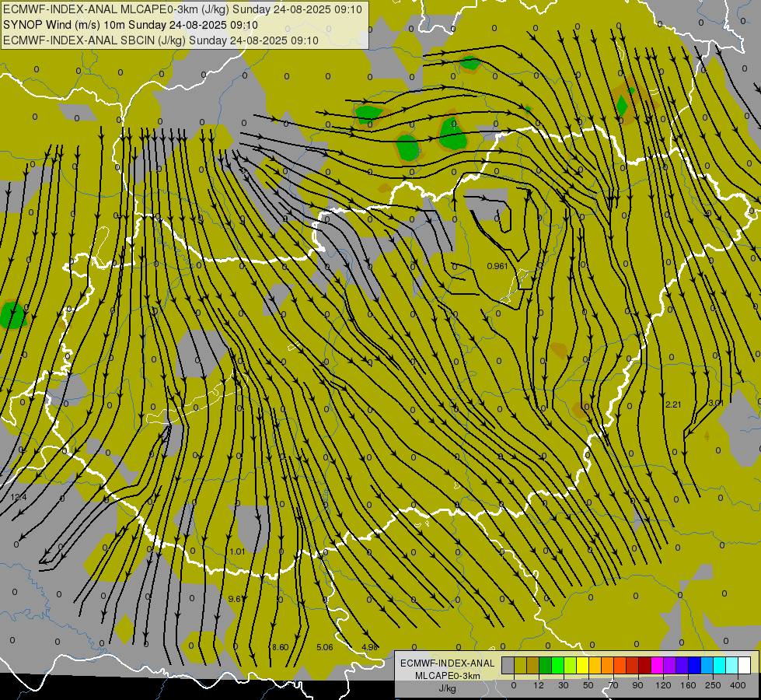Click the legend scale label '250'
The height and width of the screenshot is (700, 761).
click(713, 685)
